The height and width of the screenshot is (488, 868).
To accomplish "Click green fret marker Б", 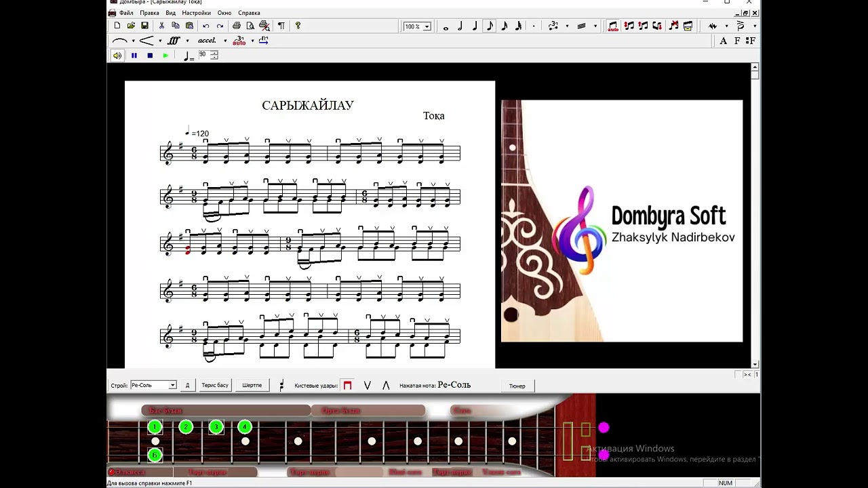I will point(155,455).
